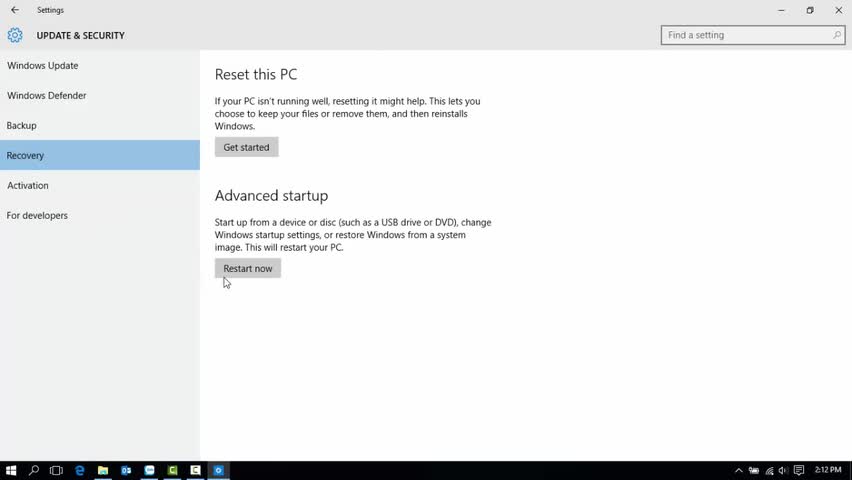Select the Recovery section
852x480 pixels.
(x=100, y=155)
